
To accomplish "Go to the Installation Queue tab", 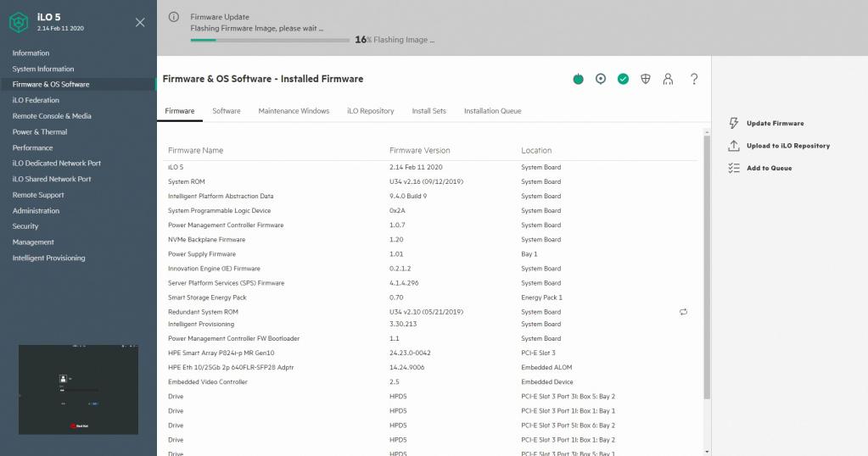I will click(492, 111).
